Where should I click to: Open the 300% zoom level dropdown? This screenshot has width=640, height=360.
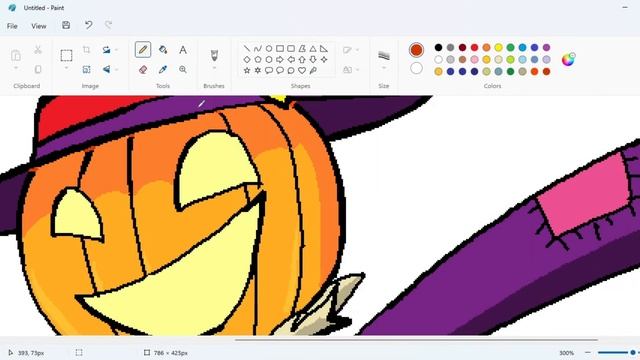click(x=567, y=353)
